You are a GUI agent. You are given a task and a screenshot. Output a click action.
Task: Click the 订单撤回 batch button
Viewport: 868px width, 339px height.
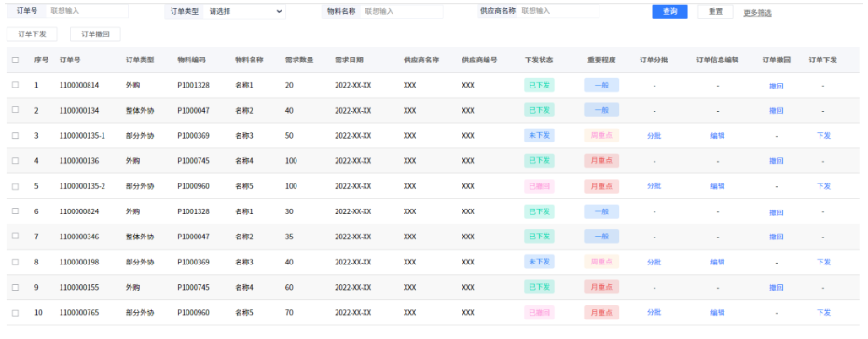pyautogui.click(x=95, y=34)
